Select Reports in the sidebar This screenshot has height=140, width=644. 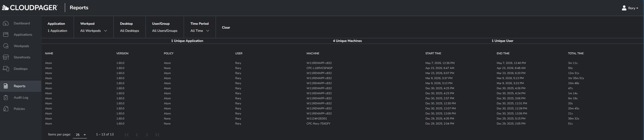20,86
